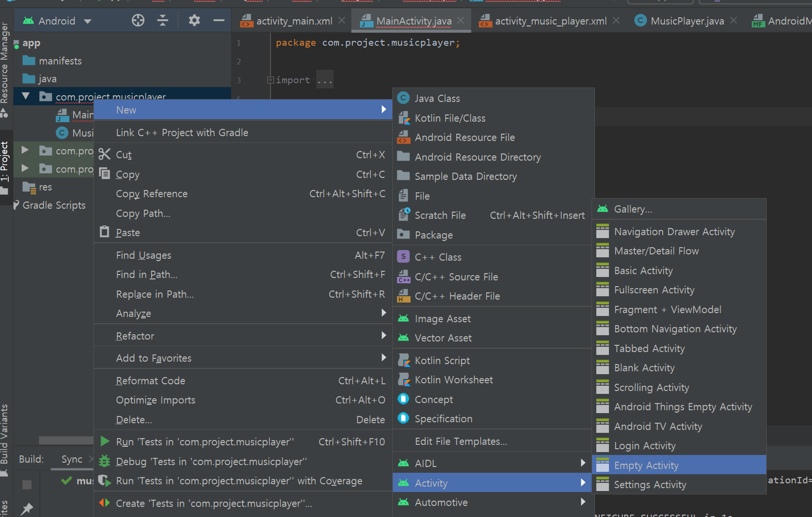Click the C/C++ Header File icon

(x=403, y=296)
